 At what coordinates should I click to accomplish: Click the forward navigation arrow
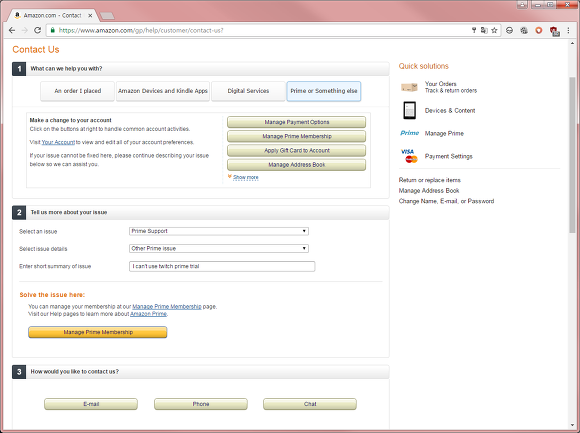click(x=25, y=30)
